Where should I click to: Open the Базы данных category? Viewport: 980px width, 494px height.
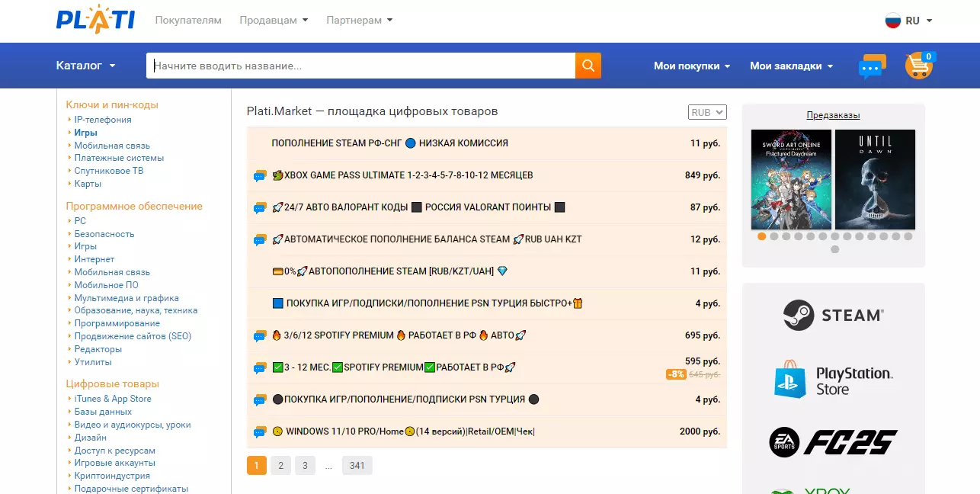pyautogui.click(x=103, y=412)
